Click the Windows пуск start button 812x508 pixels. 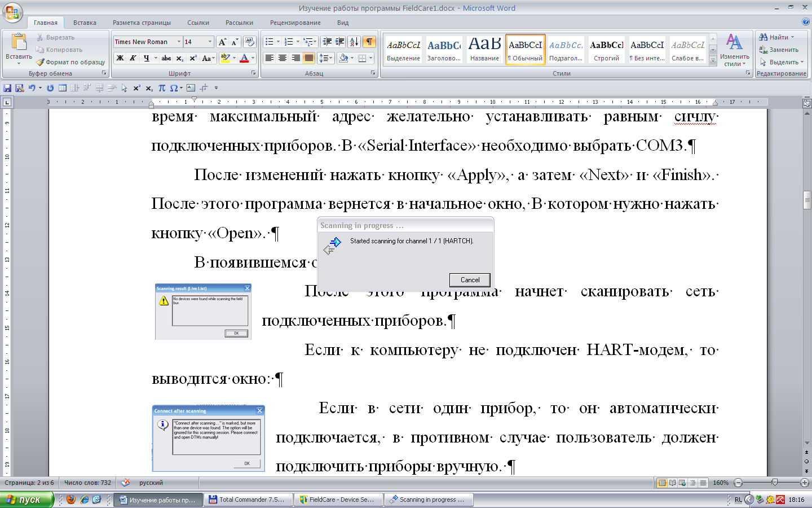click(28, 500)
